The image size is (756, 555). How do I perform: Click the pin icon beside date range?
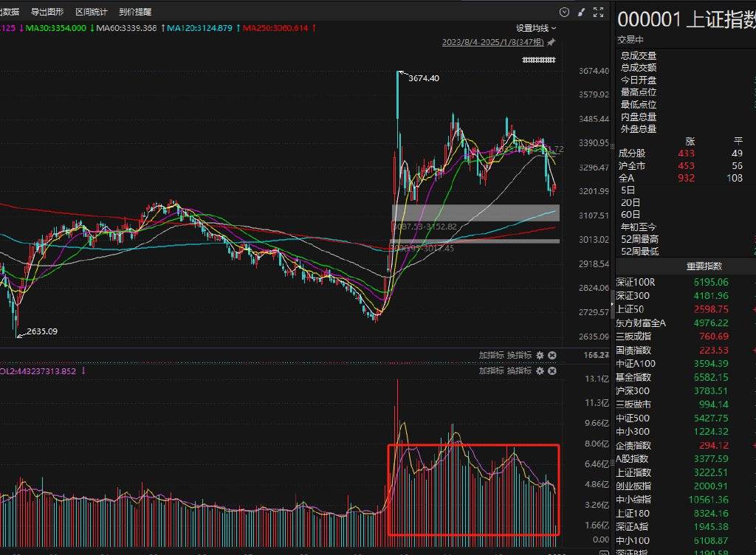click(551, 43)
